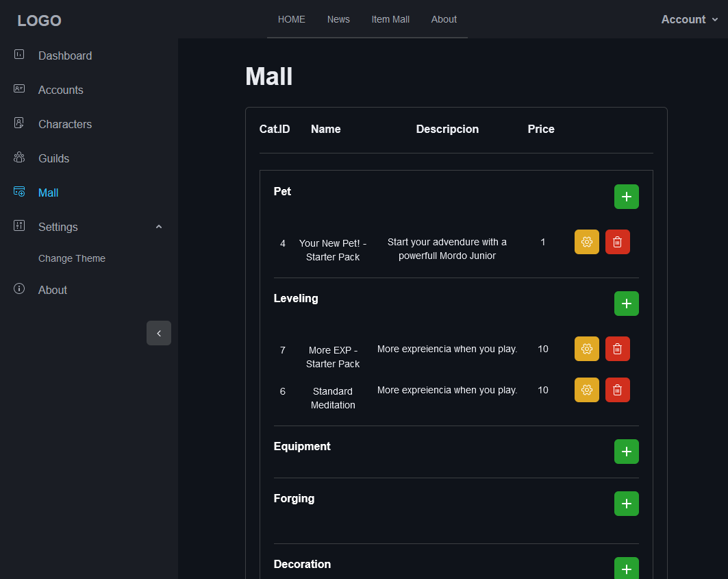The height and width of the screenshot is (579, 728).
Task: Select the Guilds group icon
Action: click(19, 158)
